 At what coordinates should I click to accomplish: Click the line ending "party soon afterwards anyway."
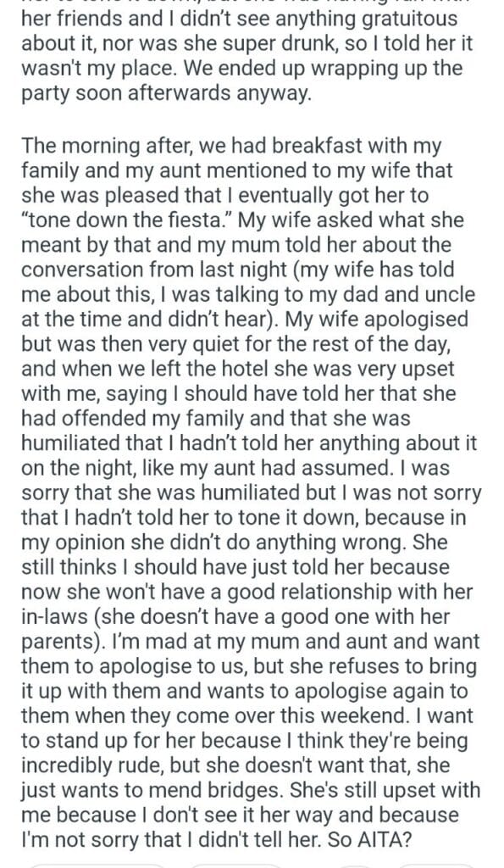[x=166, y=93]
